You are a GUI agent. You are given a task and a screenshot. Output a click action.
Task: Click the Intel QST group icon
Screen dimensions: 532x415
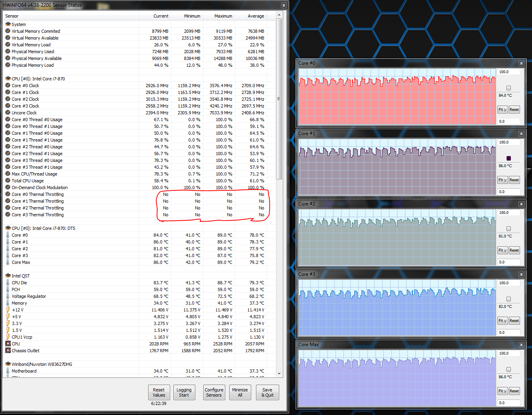[x=8, y=276]
